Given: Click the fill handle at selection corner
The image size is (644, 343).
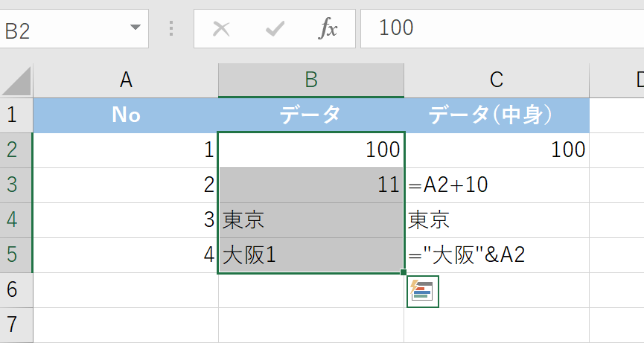Looking at the screenshot, I should coord(404,273).
